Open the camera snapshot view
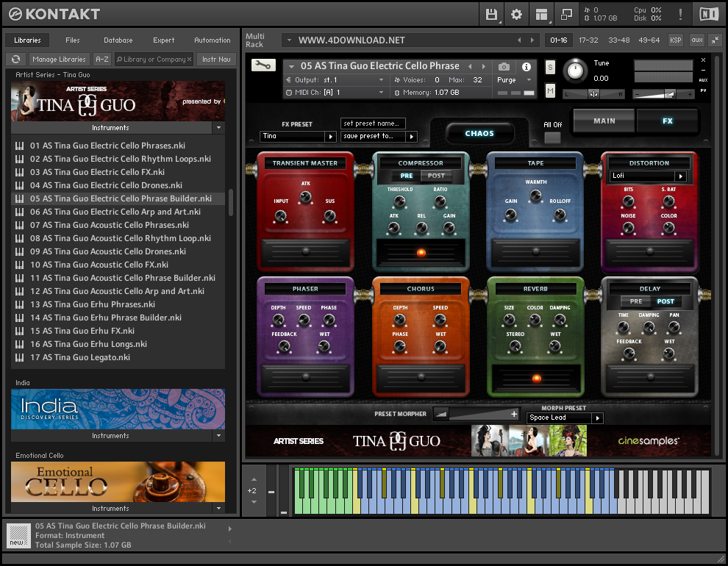Screen dimensions: 728x566 point(504,67)
